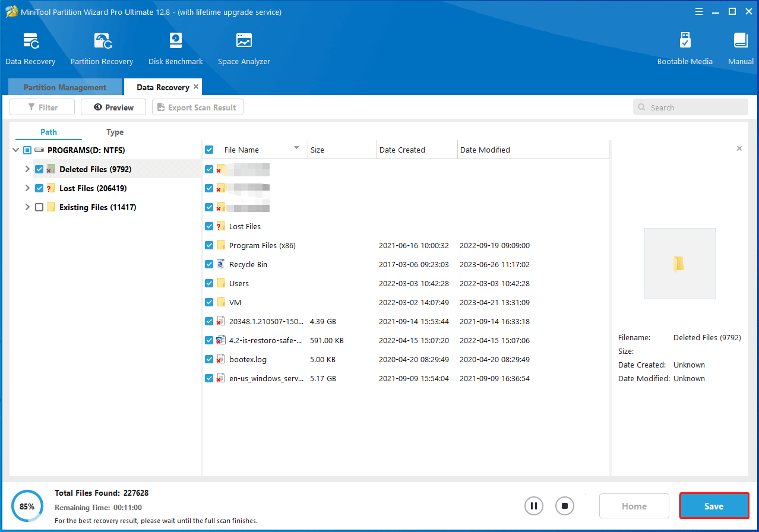Sort by the Date Modified column

pos(533,150)
